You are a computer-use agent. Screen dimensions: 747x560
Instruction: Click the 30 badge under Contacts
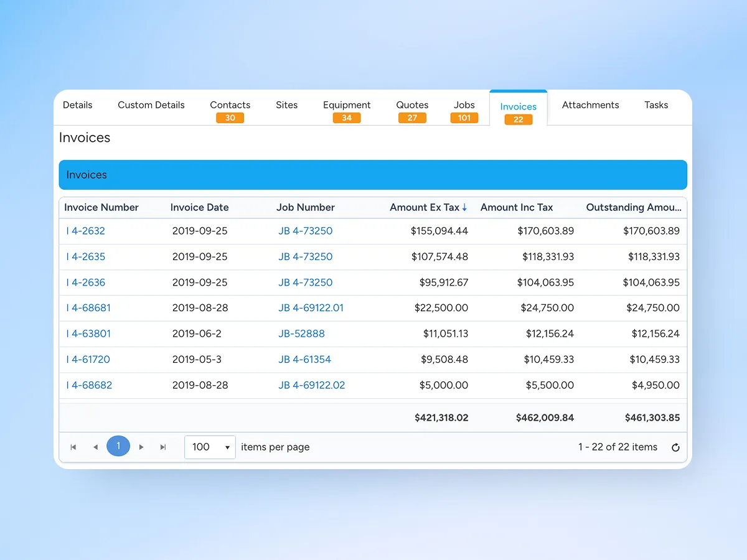click(x=230, y=118)
